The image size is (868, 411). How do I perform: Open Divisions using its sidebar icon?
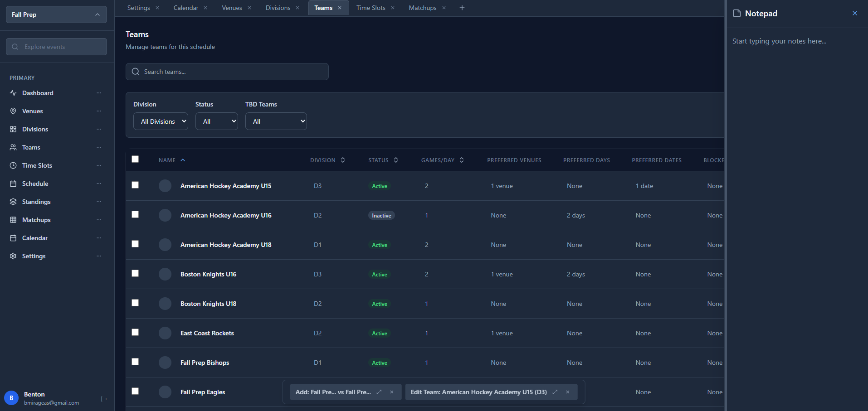tap(14, 129)
